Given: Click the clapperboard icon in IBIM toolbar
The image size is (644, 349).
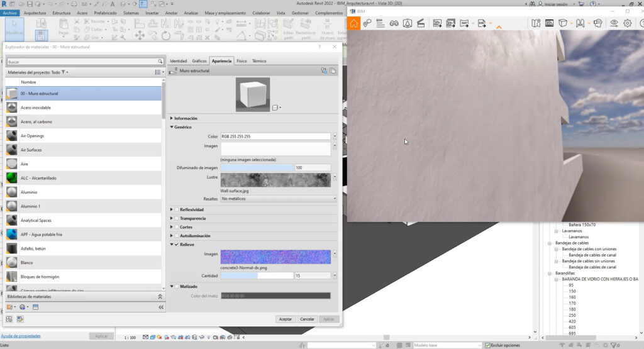Looking at the screenshot, I should [x=420, y=23].
